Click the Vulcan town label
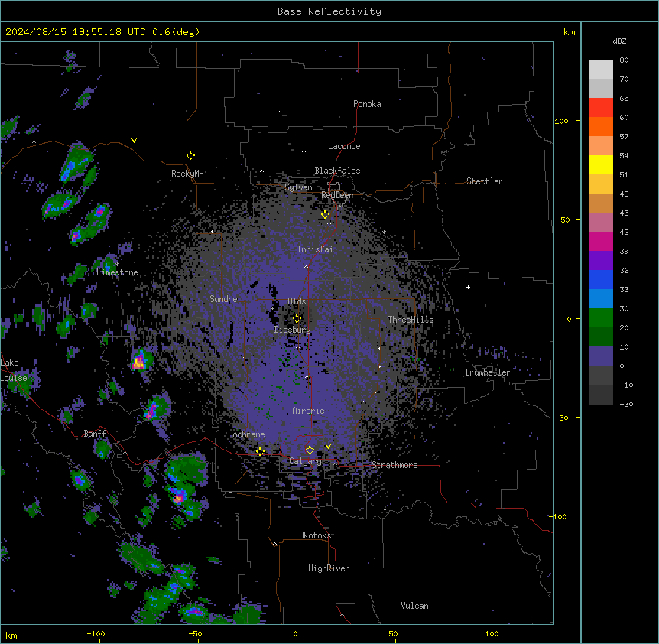This screenshot has height=644, width=659. point(414,606)
